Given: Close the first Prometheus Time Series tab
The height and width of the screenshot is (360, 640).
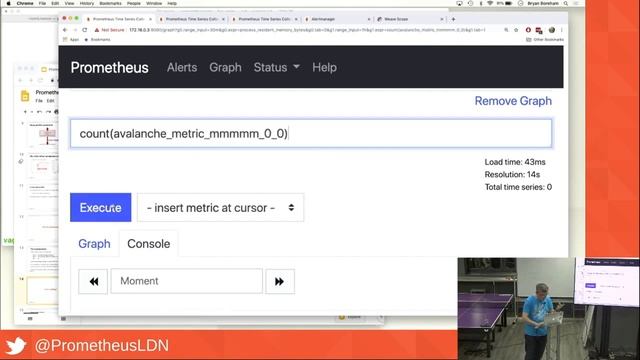Looking at the screenshot, I should click(x=150, y=19).
